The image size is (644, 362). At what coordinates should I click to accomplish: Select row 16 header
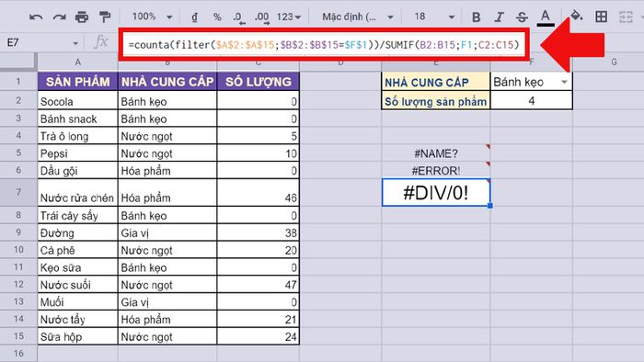(18, 353)
